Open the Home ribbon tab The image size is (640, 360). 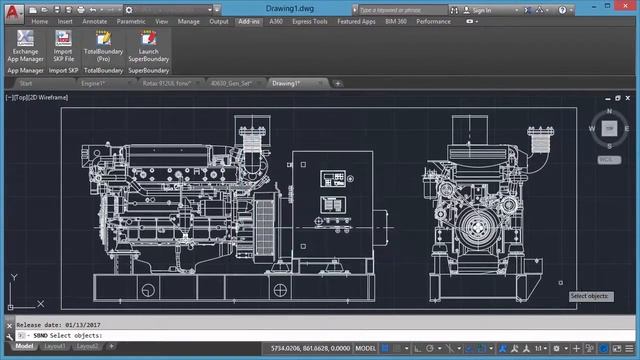coord(40,22)
